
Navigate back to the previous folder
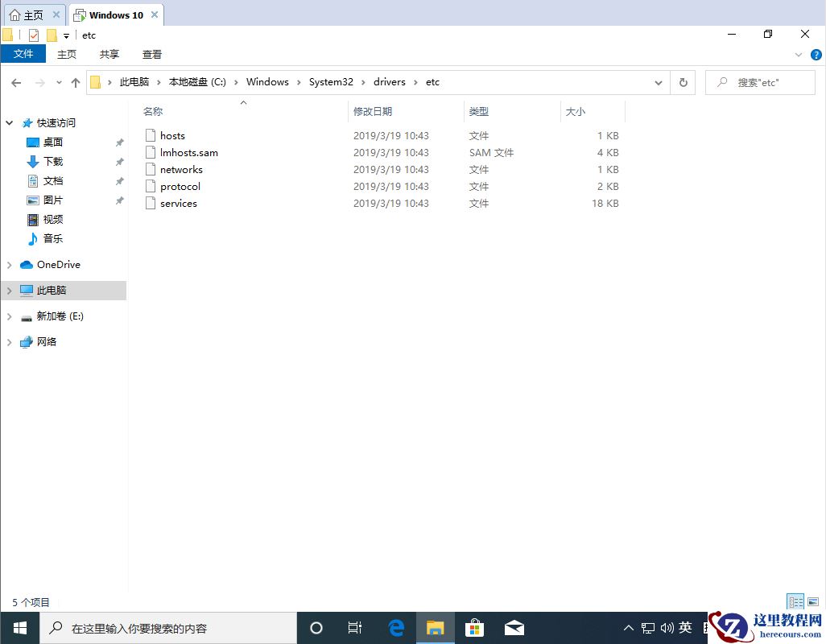pos(16,81)
